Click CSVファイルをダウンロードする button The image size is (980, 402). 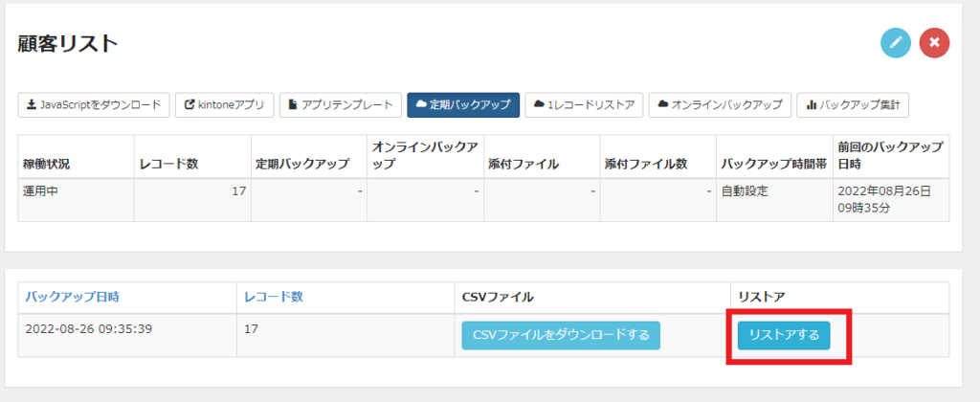click(x=561, y=335)
